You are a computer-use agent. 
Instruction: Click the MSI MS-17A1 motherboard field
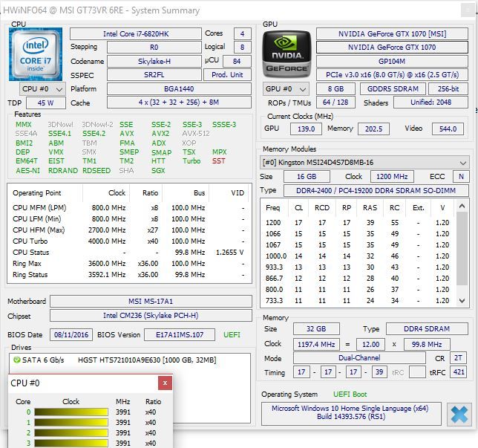click(151, 301)
